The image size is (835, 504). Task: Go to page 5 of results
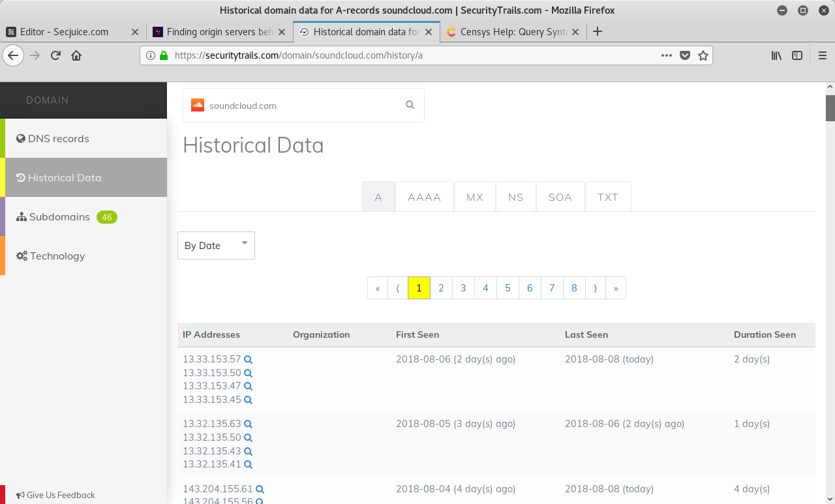tap(508, 288)
